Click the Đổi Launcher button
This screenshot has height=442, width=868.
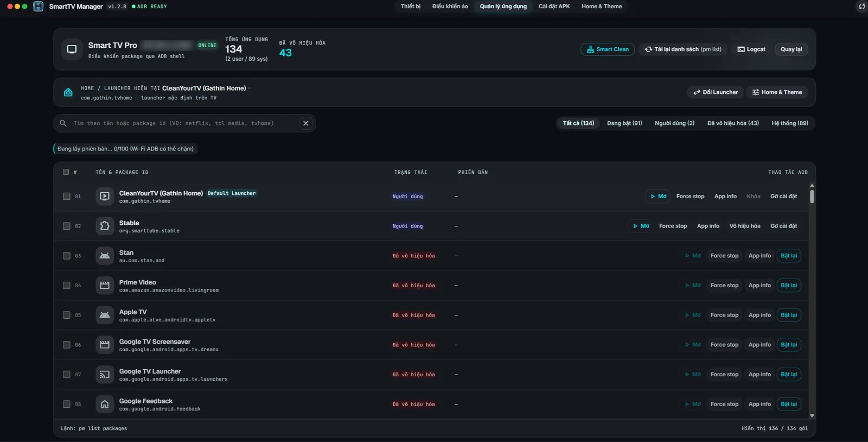tap(716, 92)
